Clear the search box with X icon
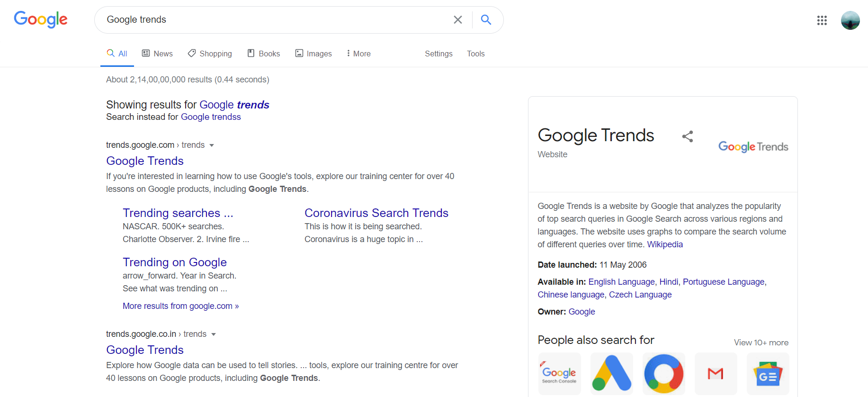 click(x=457, y=20)
